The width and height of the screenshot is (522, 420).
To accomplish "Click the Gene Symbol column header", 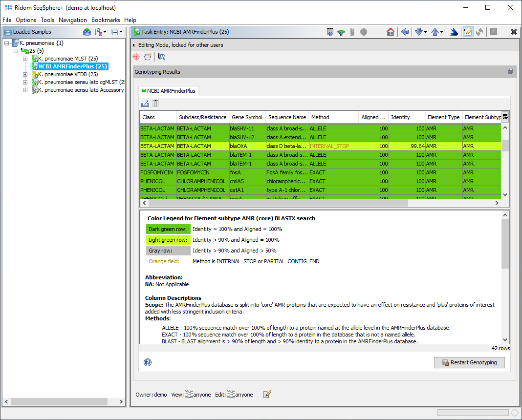I will click(x=247, y=117).
